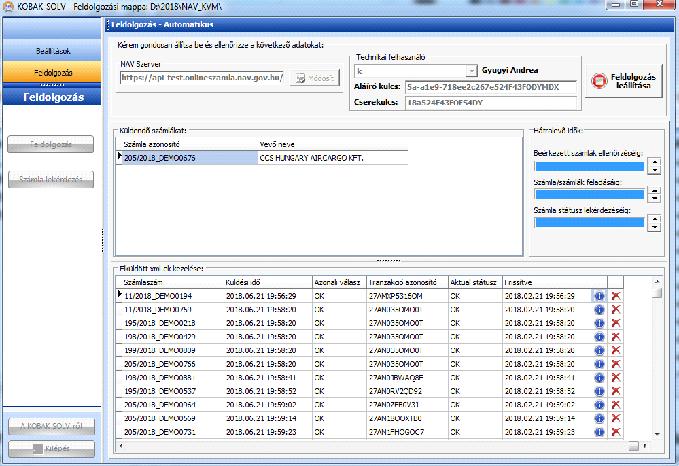Open info icon on row sent 19:59:02
The width and height of the screenshot is (679, 466).
click(x=599, y=405)
